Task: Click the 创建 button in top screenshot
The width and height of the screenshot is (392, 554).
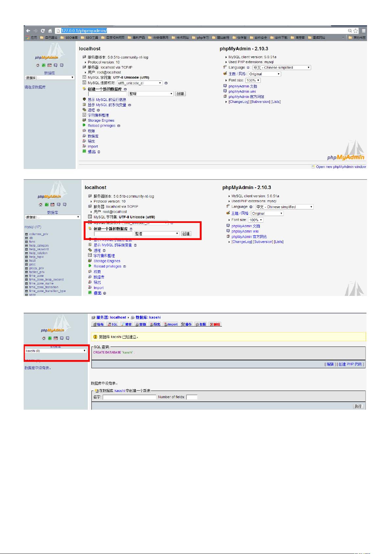Action: tap(180, 94)
